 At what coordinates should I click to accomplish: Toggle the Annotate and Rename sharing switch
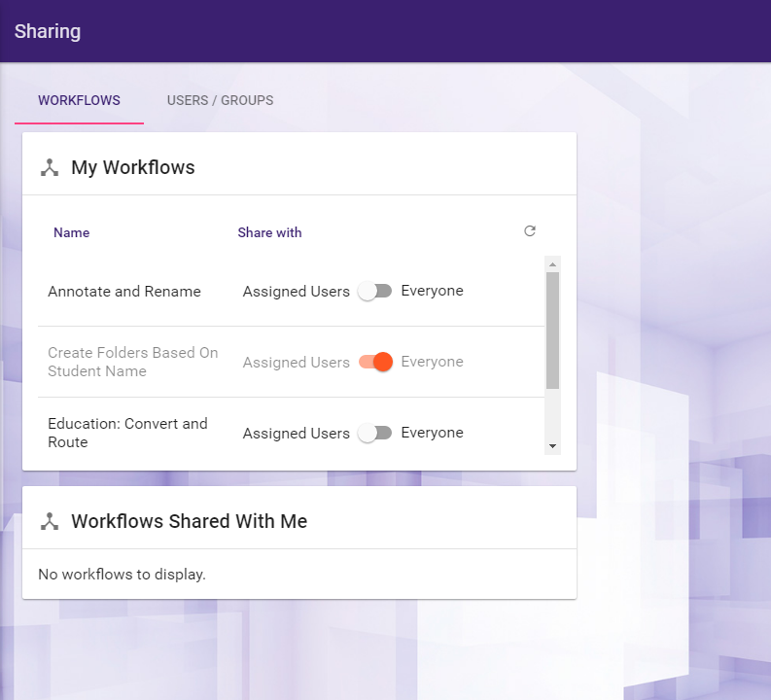coord(375,291)
